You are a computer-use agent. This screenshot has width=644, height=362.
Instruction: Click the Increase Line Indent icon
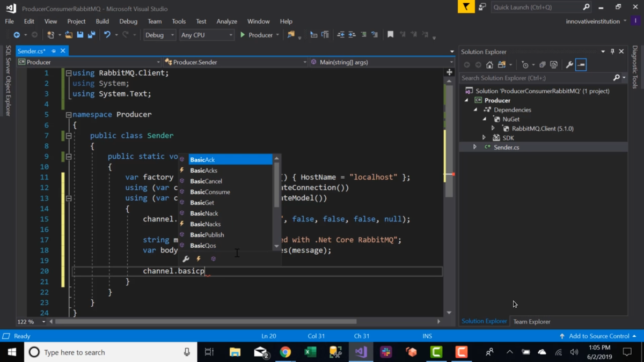pyautogui.click(x=352, y=35)
